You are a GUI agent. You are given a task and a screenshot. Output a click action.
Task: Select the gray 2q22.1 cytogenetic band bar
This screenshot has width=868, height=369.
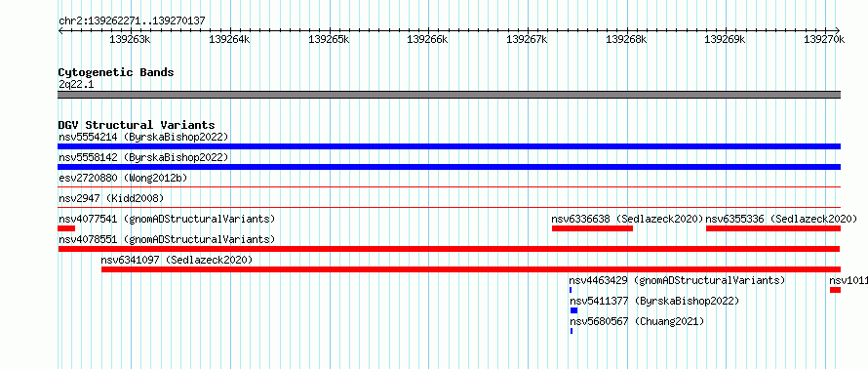[449, 95]
